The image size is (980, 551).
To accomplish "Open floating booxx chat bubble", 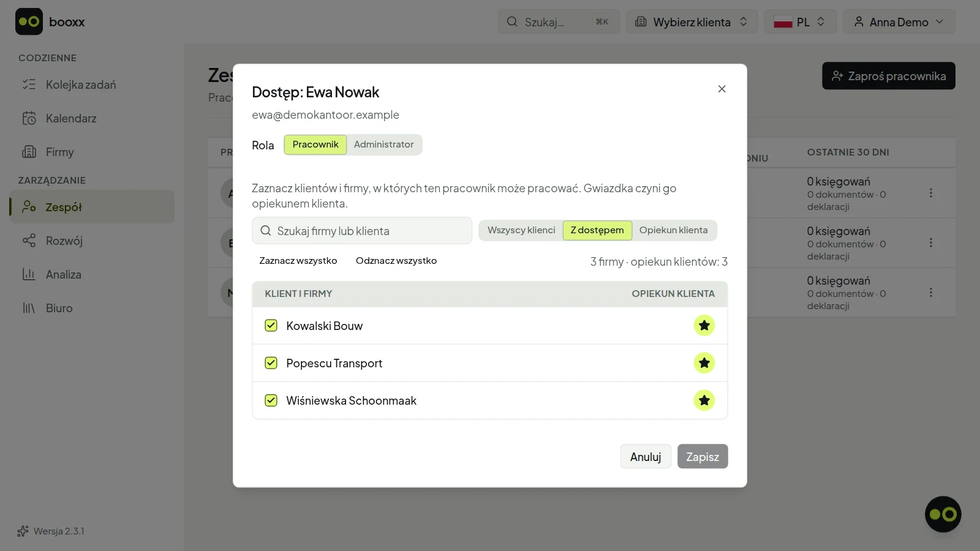I will tap(943, 514).
